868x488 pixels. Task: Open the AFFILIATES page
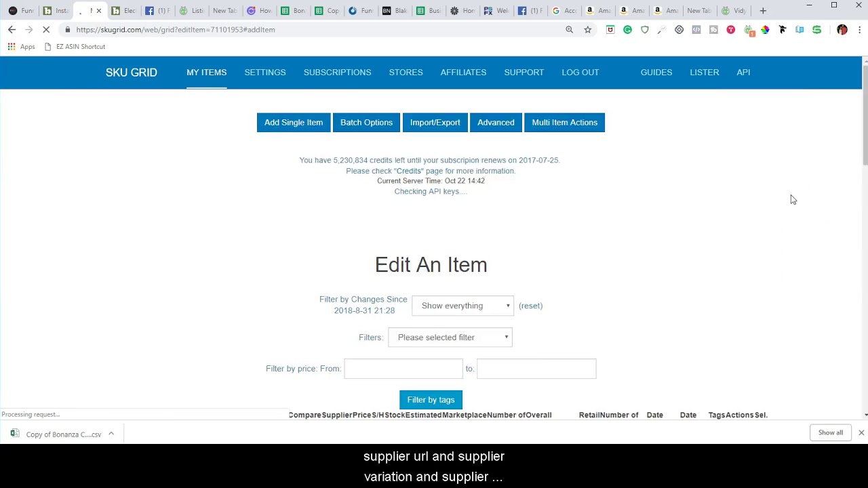(463, 73)
